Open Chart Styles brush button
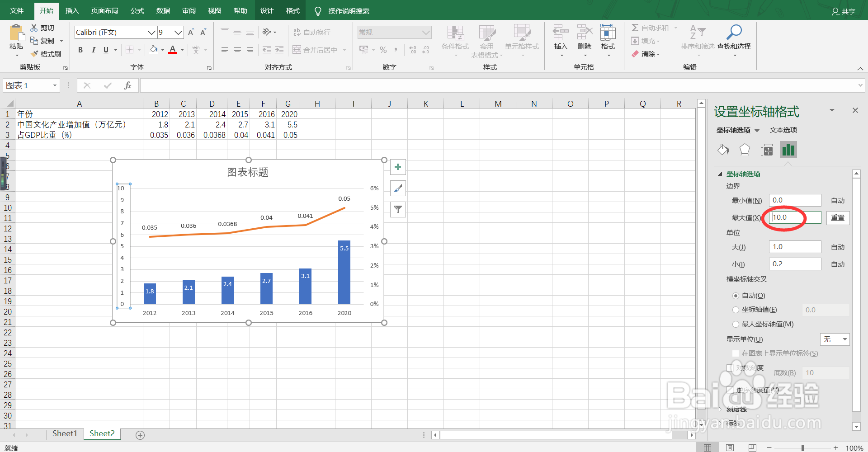Screen dimensions: 868x452 point(398,188)
